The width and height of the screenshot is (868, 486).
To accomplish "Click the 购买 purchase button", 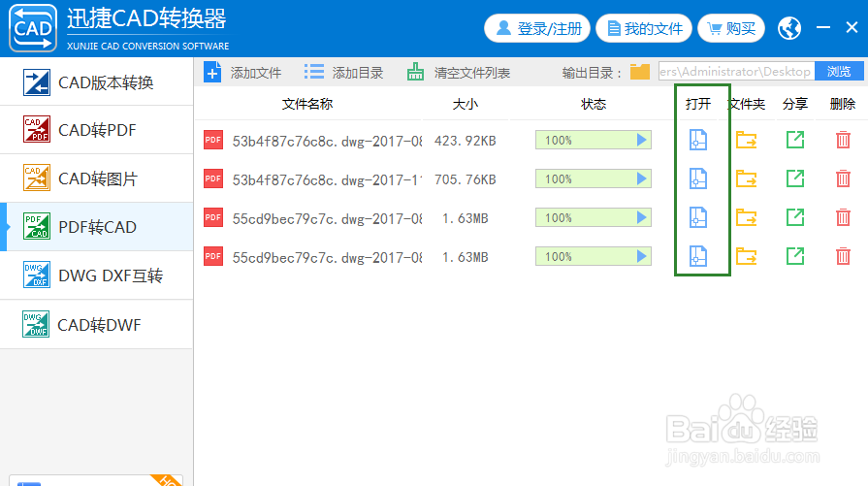I will coord(731,28).
